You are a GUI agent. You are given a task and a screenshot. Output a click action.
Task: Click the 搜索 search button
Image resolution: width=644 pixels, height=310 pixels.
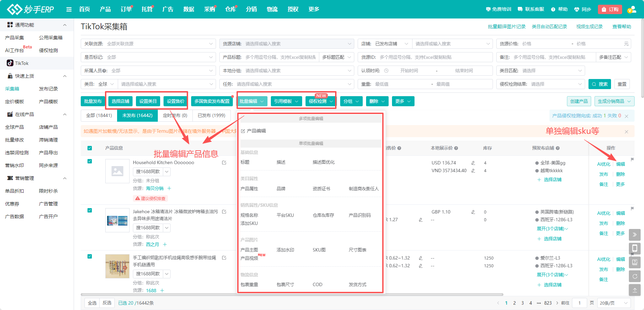point(600,84)
